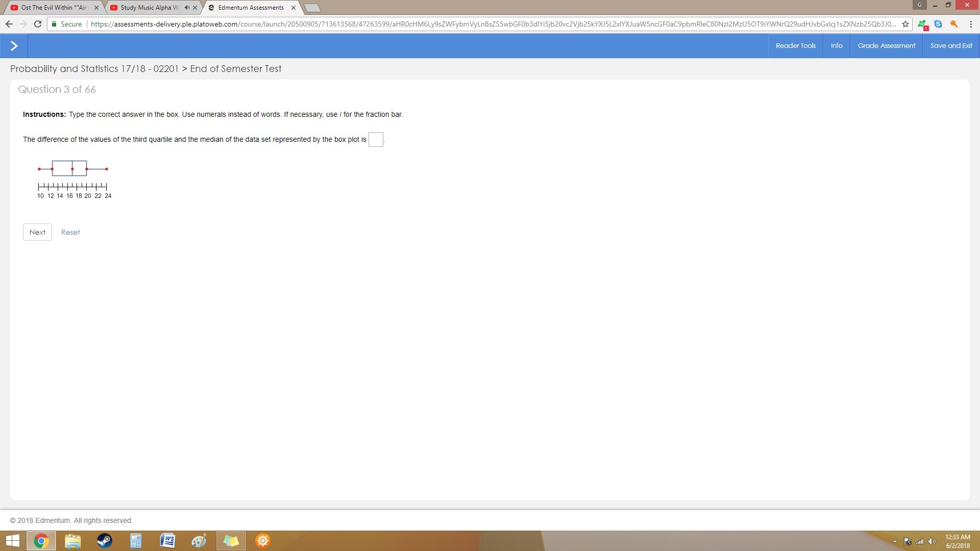Click the browser reload icon

pyautogui.click(x=37, y=24)
